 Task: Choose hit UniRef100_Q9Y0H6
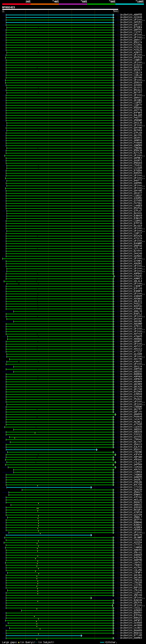131,77
